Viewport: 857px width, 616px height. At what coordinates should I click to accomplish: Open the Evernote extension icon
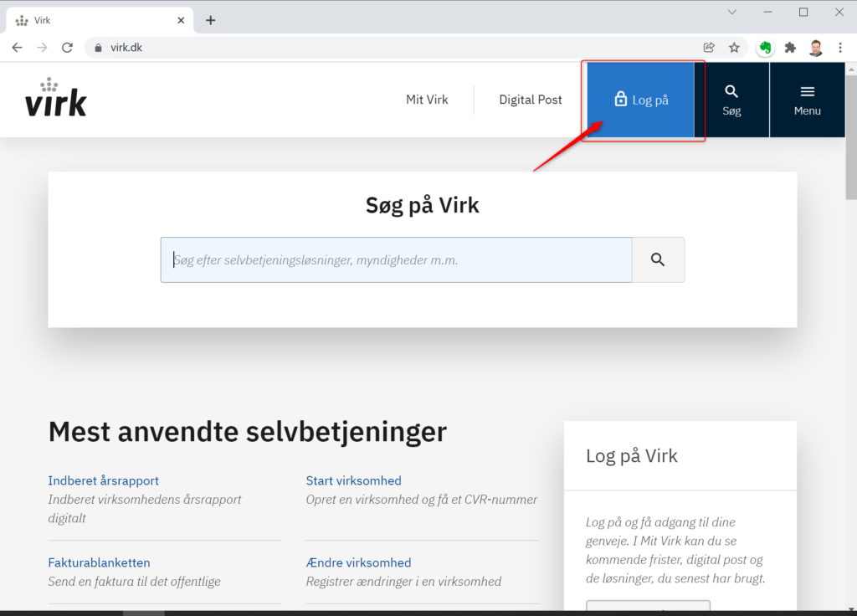click(x=765, y=48)
